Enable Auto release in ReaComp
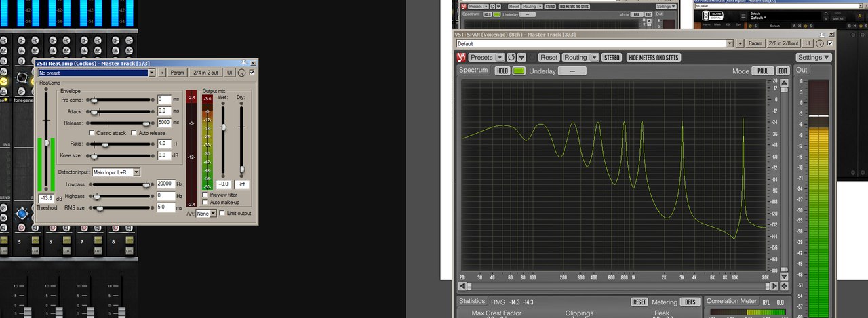The width and height of the screenshot is (868, 318). click(134, 133)
